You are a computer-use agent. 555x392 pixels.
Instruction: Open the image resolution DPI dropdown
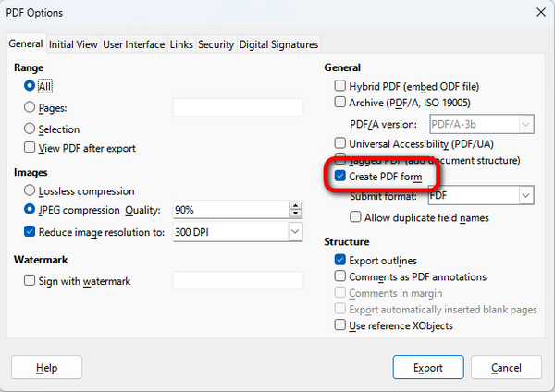[x=295, y=231]
